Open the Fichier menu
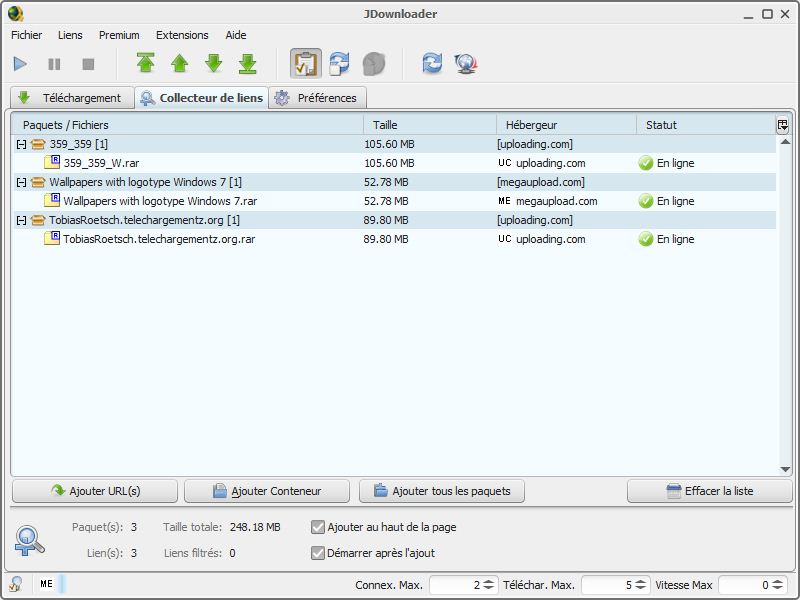 pyautogui.click(x=27, y=35)
